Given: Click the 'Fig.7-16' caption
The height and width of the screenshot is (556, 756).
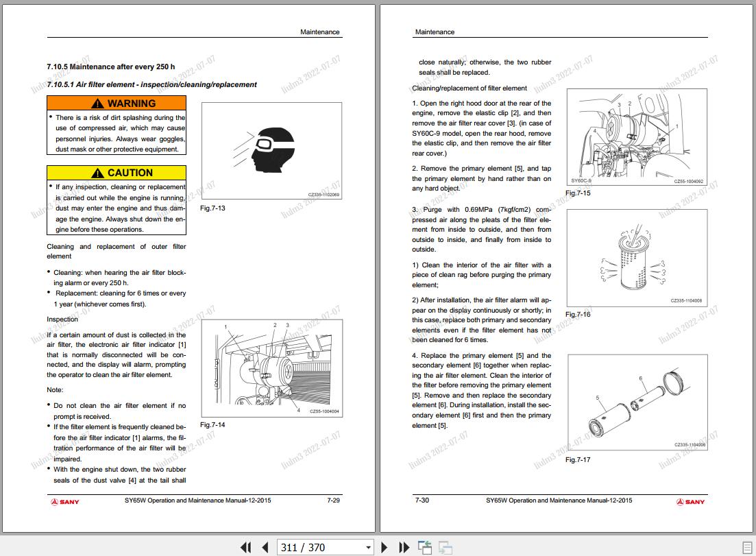Looking at the screenshot, I should pyautogui.click(x=578, y=315).
